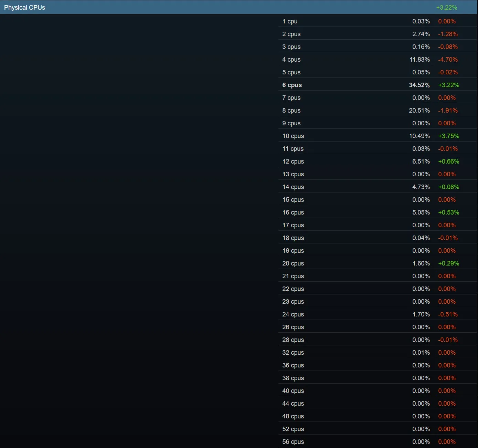
Task: Click -0.01% change in 28 cpus row
Action: 448,340
